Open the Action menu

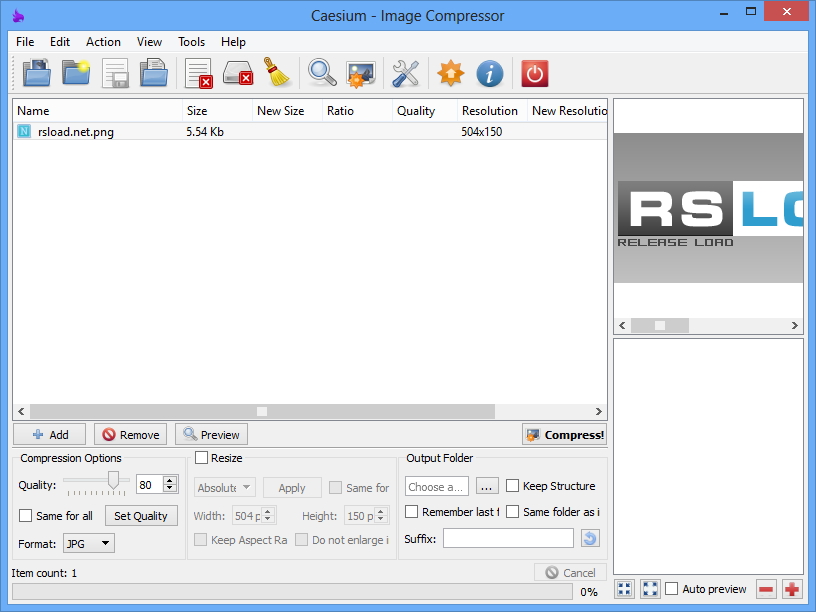pos(103,42)
